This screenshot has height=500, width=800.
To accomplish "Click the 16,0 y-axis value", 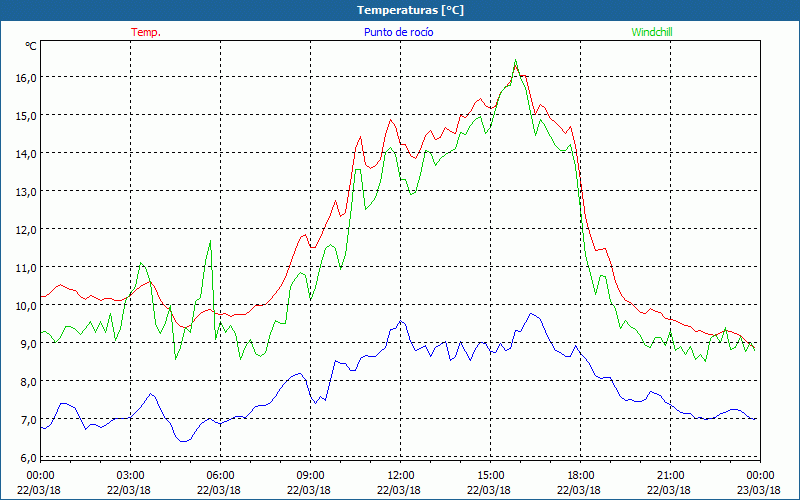I will click(x=28, y=78).
